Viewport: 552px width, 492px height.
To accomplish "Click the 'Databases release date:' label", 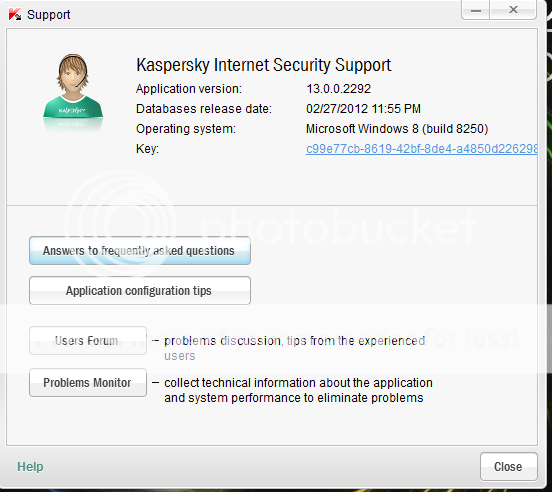I will coord(204,109).
